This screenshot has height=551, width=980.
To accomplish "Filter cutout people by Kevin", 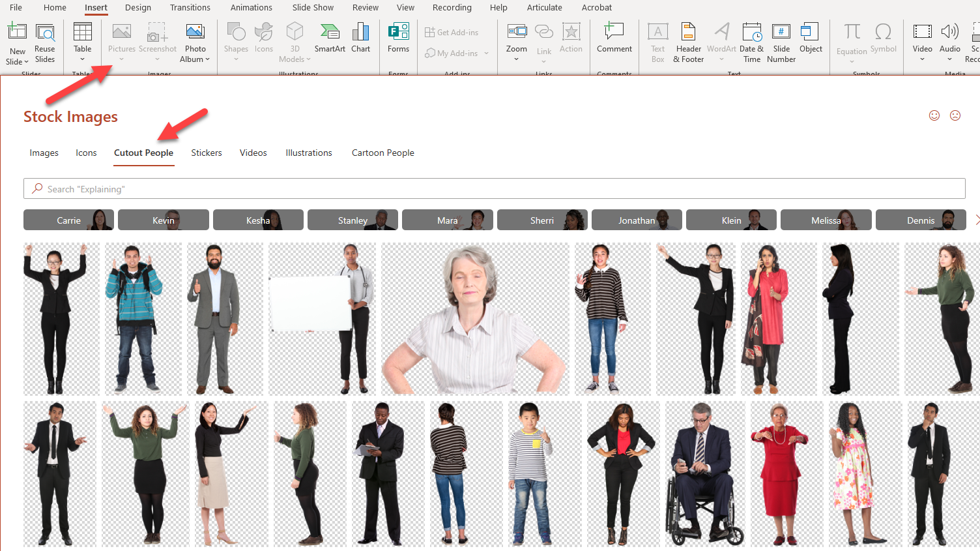I will 163,220.
